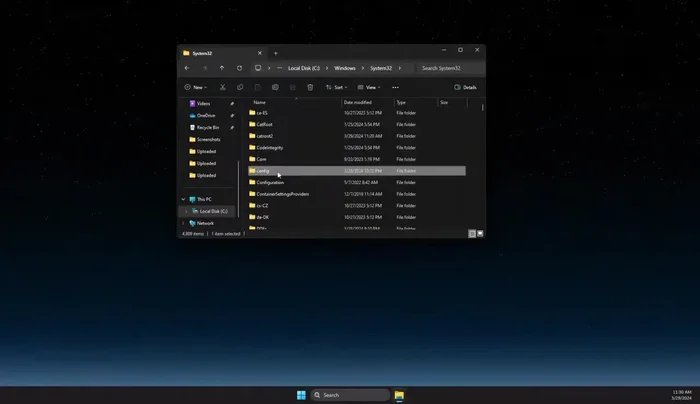The height and width of the screenshot is (404, 700).
Task: Click the Delete trash icon
Action: pyautogui.click(x=310, y=87)
